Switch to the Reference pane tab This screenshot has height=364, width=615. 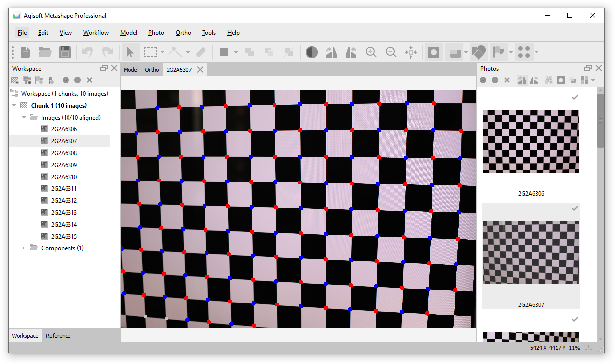click(58, 336)
